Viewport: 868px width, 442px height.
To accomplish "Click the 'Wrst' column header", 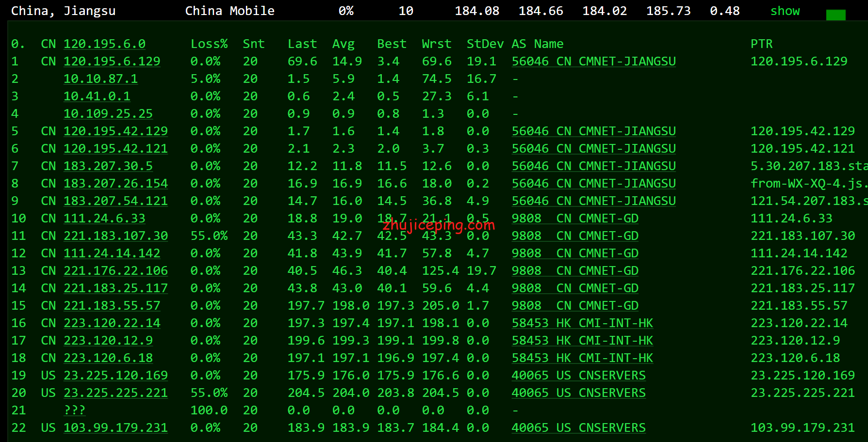I will [x=437, y=44].
